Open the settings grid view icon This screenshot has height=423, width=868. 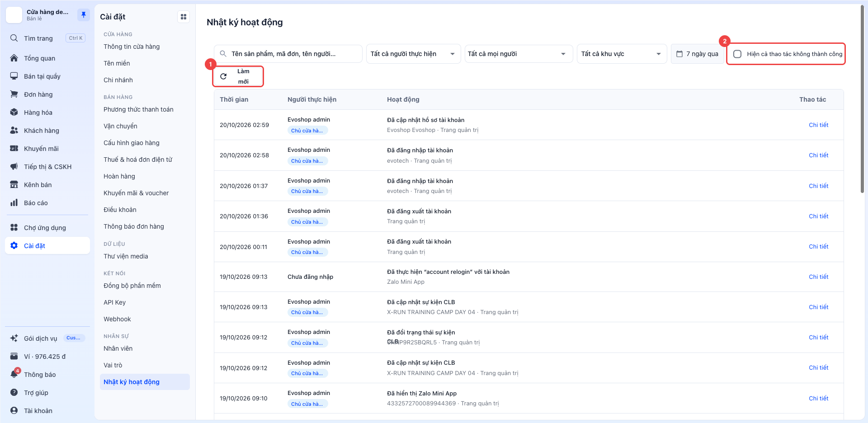pyautogui.click(x=184, y=17)
